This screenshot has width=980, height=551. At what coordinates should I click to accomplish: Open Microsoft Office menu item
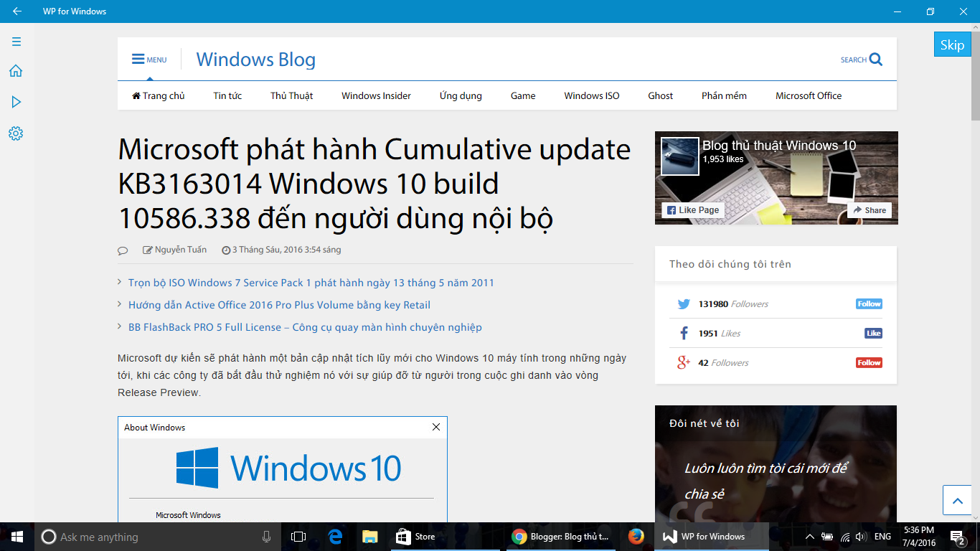pos(809,95)
